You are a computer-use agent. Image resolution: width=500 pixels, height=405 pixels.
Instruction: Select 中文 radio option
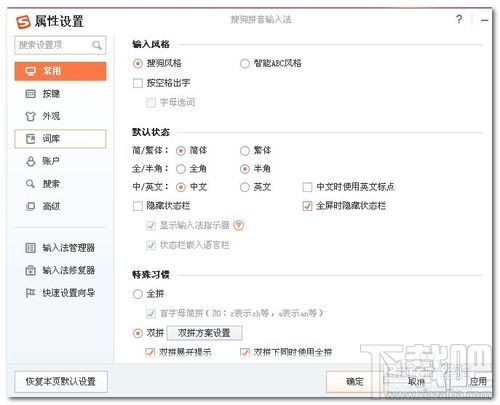(181, 187)
